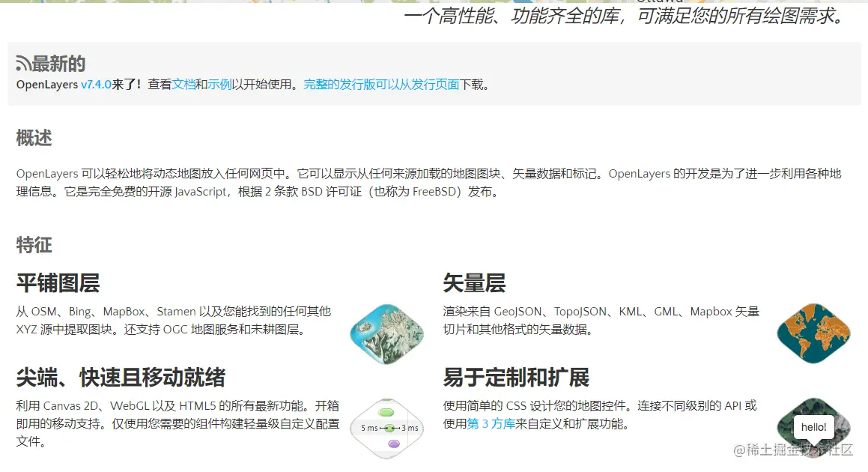Follow the 完整的发行版可以从发行页面 link

pyautogui.click(x=381, y=85)
